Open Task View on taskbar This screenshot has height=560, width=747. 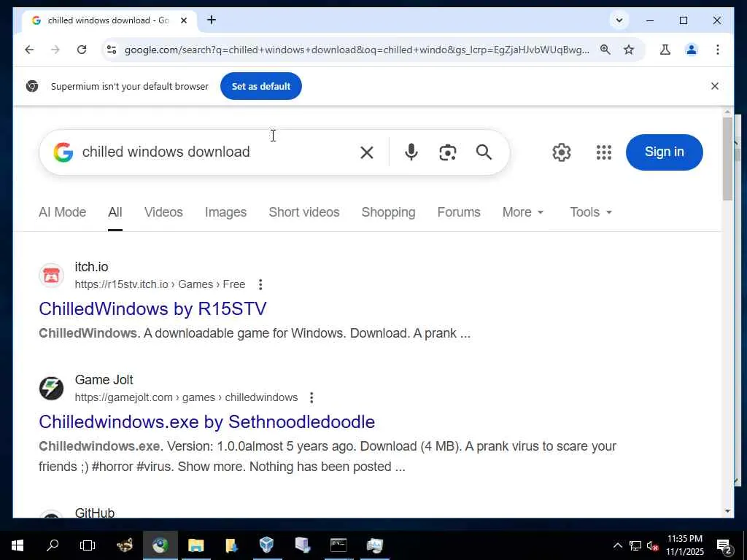(x=88, y=545)
